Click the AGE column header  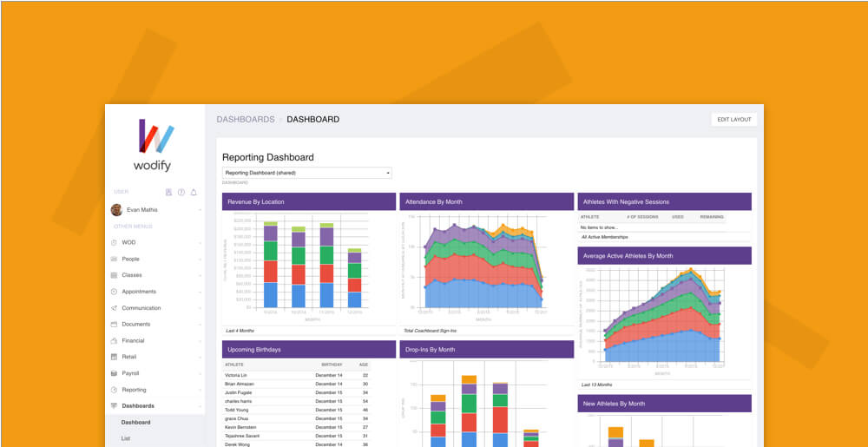pyautogui.click(x=364, y=365)
